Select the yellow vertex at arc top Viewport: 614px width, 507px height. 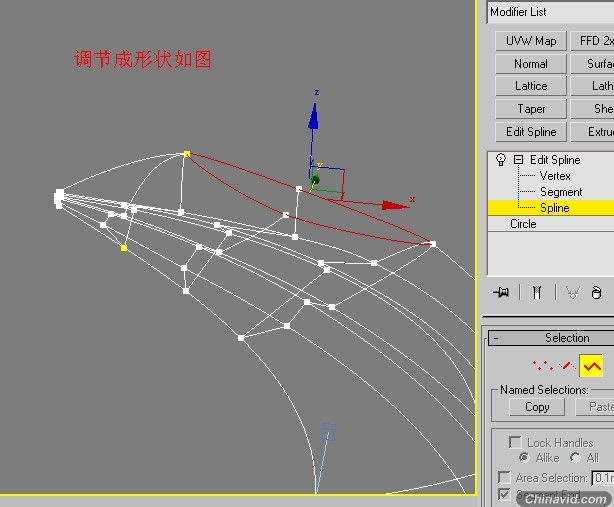tap(187, 154)
